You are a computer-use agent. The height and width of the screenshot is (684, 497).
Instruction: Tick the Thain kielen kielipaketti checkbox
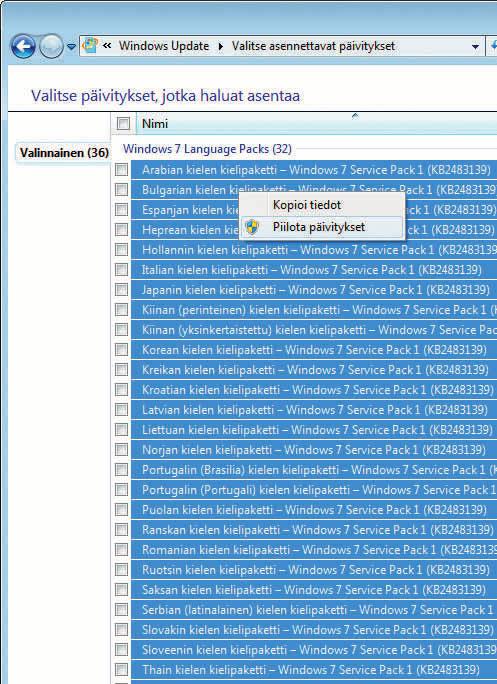click(121, 670)
